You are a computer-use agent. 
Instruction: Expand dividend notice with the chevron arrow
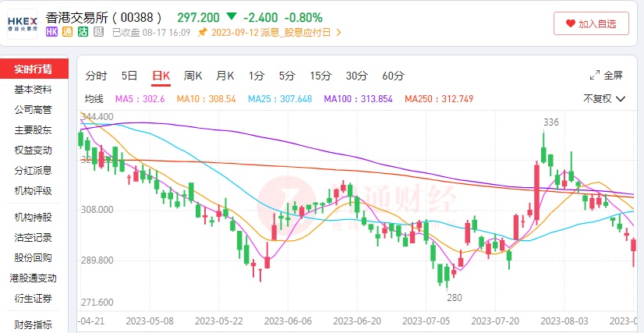pos(339,33)
